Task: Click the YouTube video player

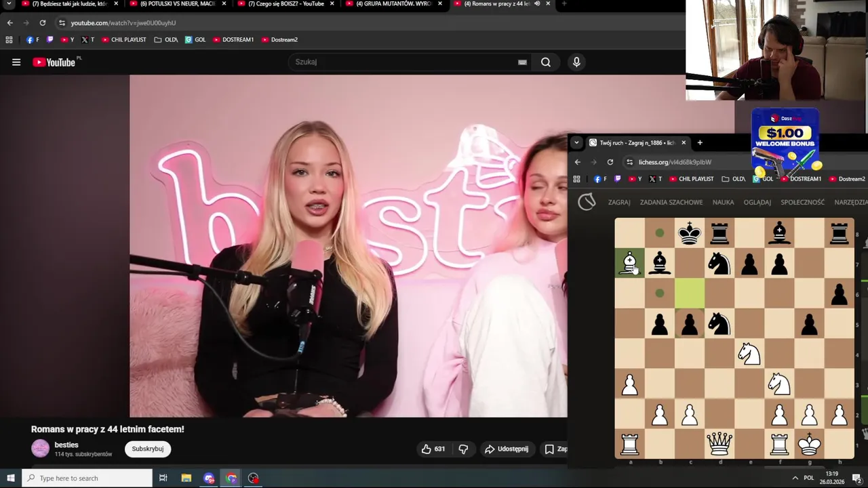Action: point(349,246)
